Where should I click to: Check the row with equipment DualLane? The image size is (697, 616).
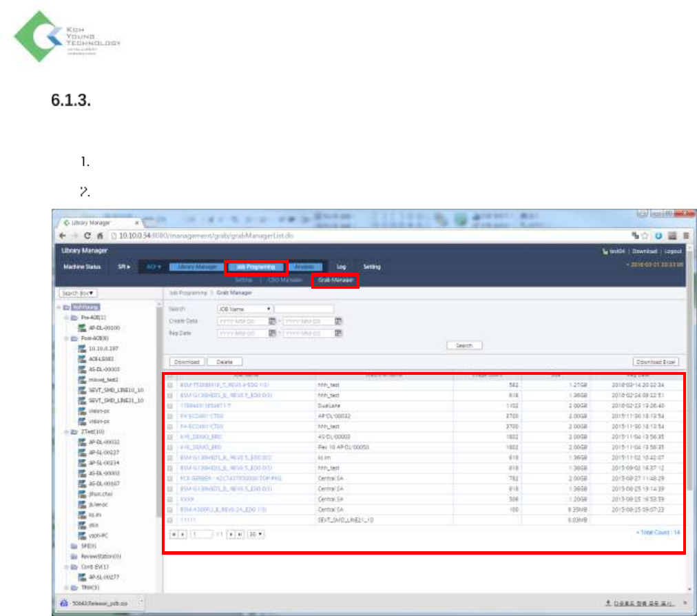point(170,406)
